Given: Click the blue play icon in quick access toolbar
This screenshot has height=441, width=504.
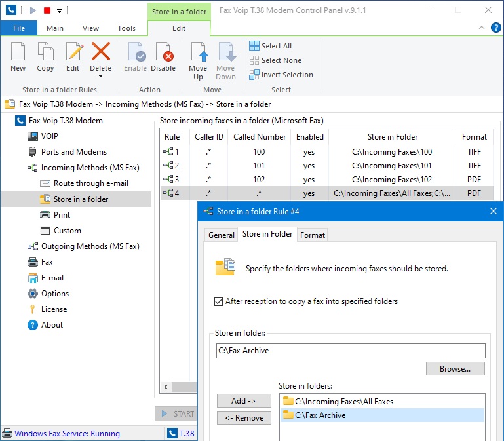Looking at the screenshot, I should (x=33, y=10).
